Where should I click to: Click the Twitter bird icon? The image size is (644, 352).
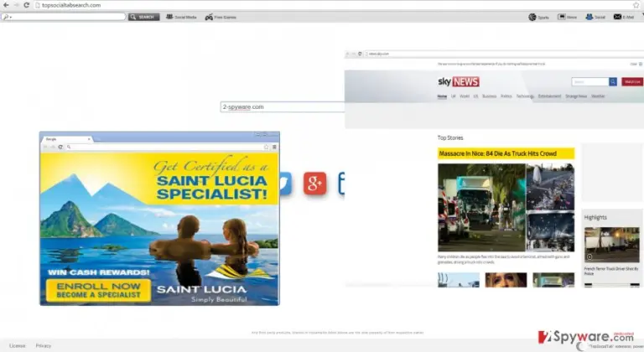[285, 184]
